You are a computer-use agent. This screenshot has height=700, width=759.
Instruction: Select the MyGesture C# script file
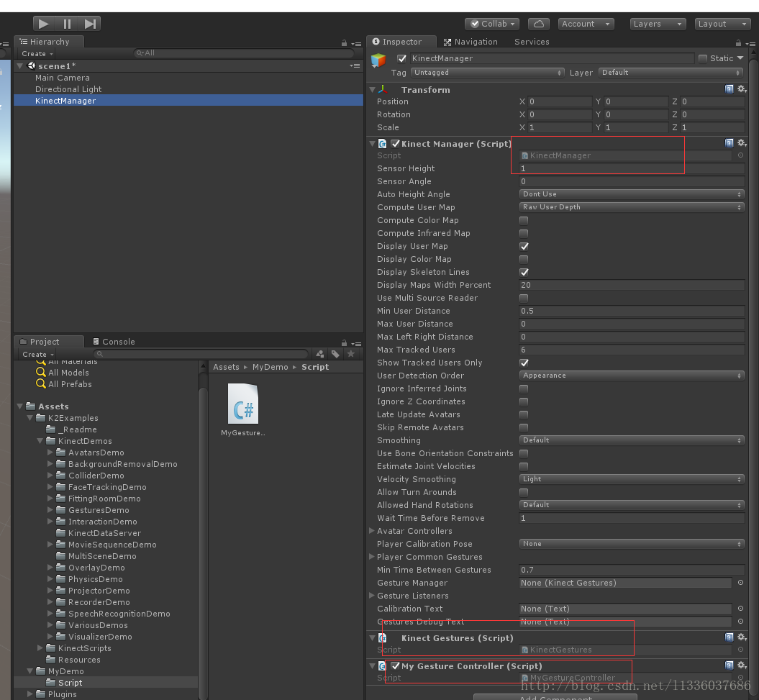click(x=243, y=409)
